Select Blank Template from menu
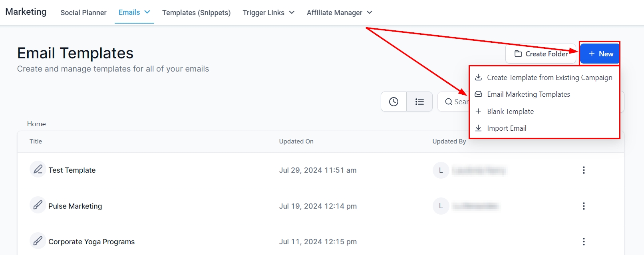 tap(510, 112)
